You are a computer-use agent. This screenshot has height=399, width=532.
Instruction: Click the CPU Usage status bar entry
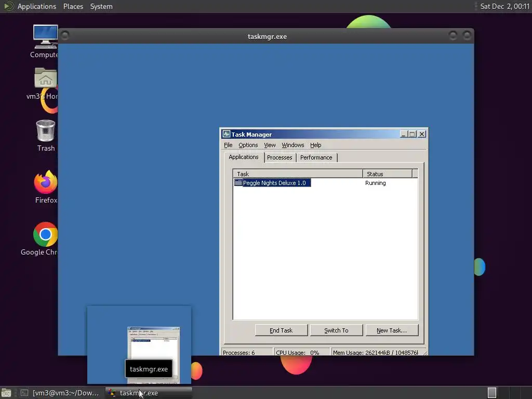coord(302,352)
